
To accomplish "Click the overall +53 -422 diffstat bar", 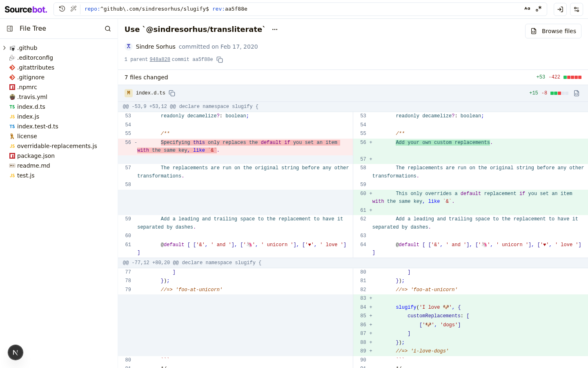I will (x=572, y=77).
